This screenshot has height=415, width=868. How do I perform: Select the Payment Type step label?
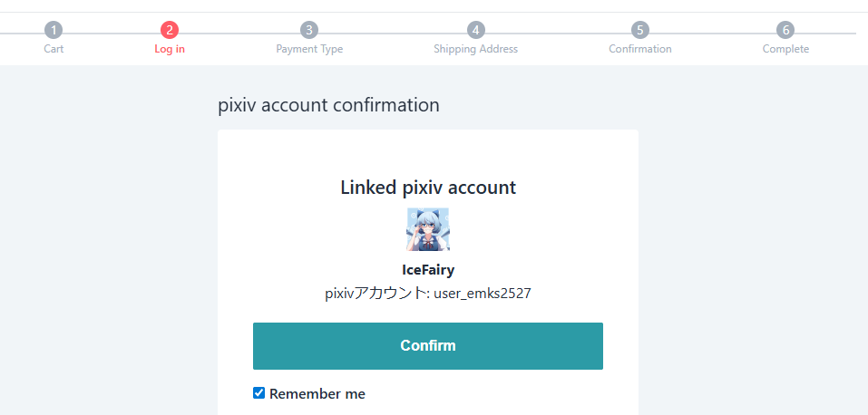click(x=309, y=49)
